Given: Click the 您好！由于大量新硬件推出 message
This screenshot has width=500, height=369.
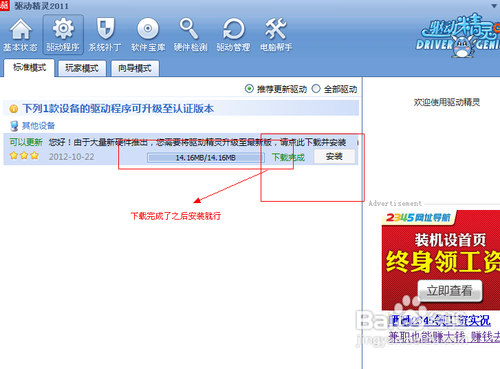Looking at the screenshot, I should click(x=197, y=143).
